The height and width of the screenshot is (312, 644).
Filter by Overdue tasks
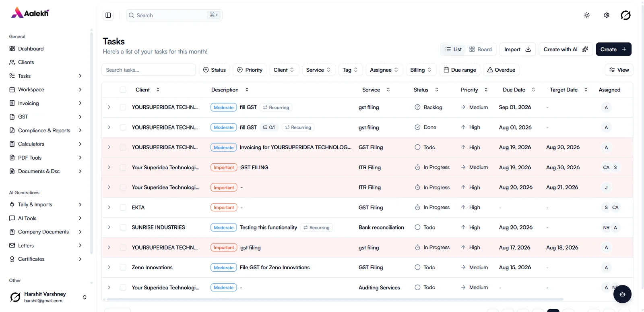pos(501,70)
